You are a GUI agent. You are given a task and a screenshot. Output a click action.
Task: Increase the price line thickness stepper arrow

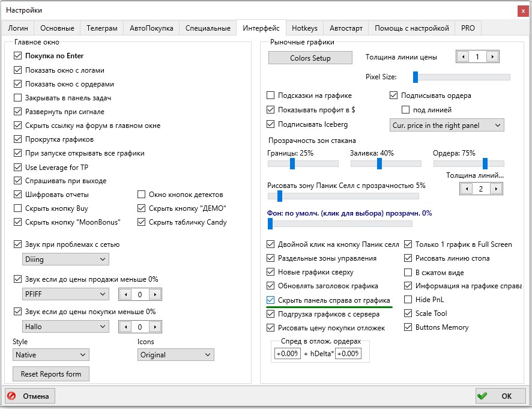pyautogui.click(x=492, y=57)
